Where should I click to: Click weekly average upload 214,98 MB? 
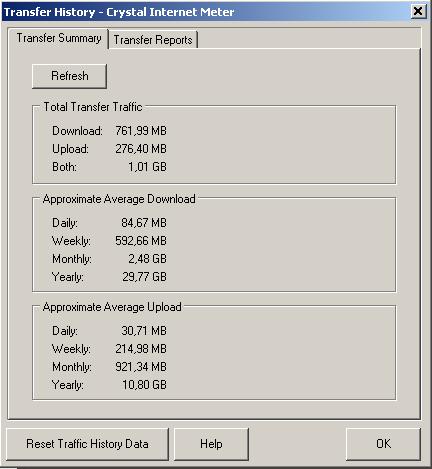tap(141, 349)
